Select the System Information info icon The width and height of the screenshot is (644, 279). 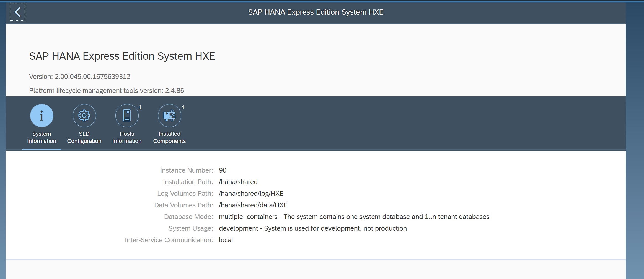point(42,116)
